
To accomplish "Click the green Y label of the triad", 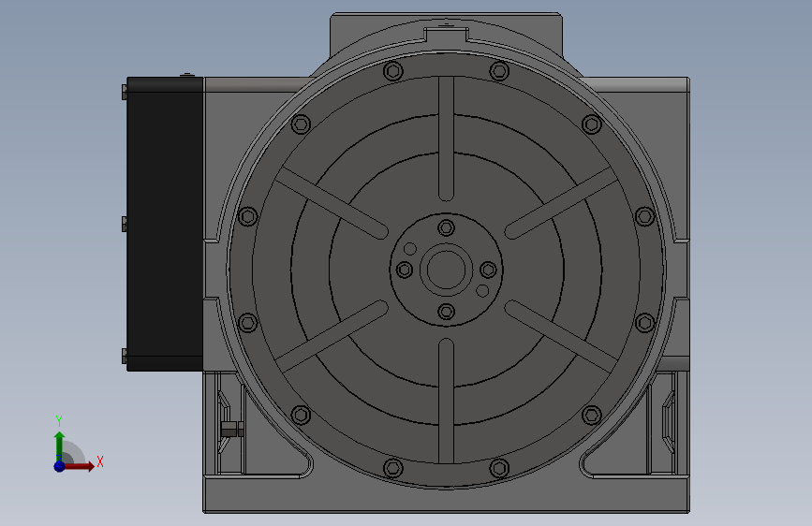I will tap(59, 421).
